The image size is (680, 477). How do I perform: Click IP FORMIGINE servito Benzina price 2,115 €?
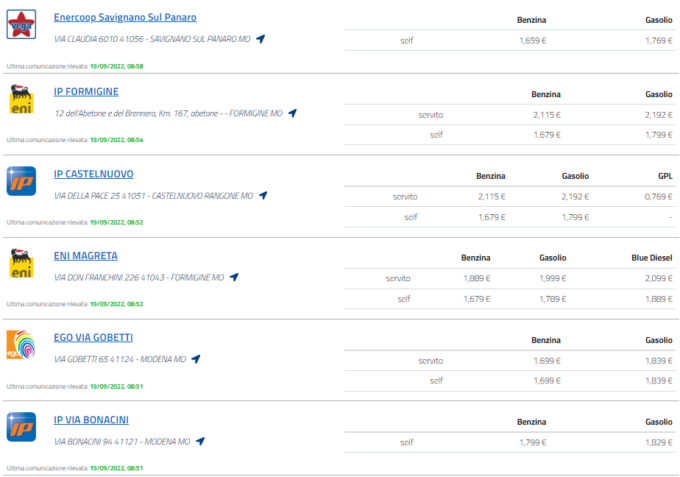[x=547, y=115]
